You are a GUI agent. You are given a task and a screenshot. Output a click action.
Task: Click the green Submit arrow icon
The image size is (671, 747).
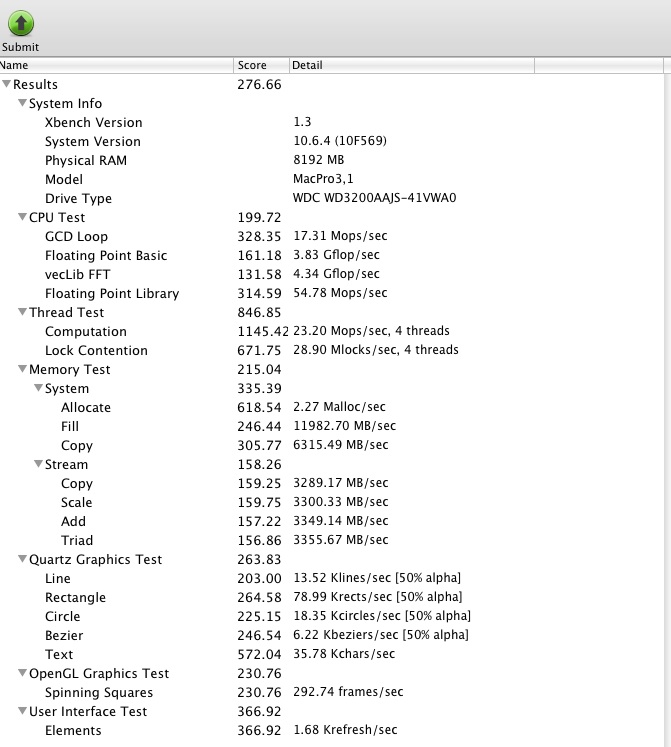pyautogui.click(x=21, y=23)
